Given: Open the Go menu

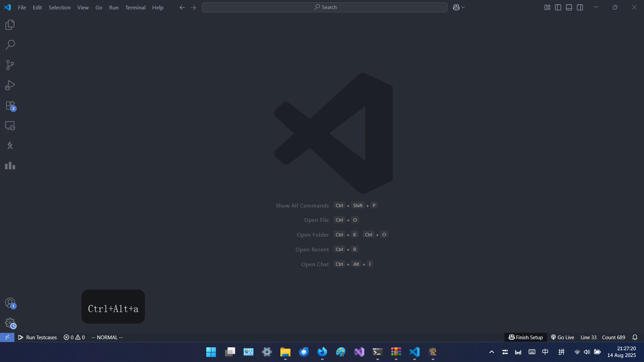Looking at the screenshot, I should click(99, 7).
